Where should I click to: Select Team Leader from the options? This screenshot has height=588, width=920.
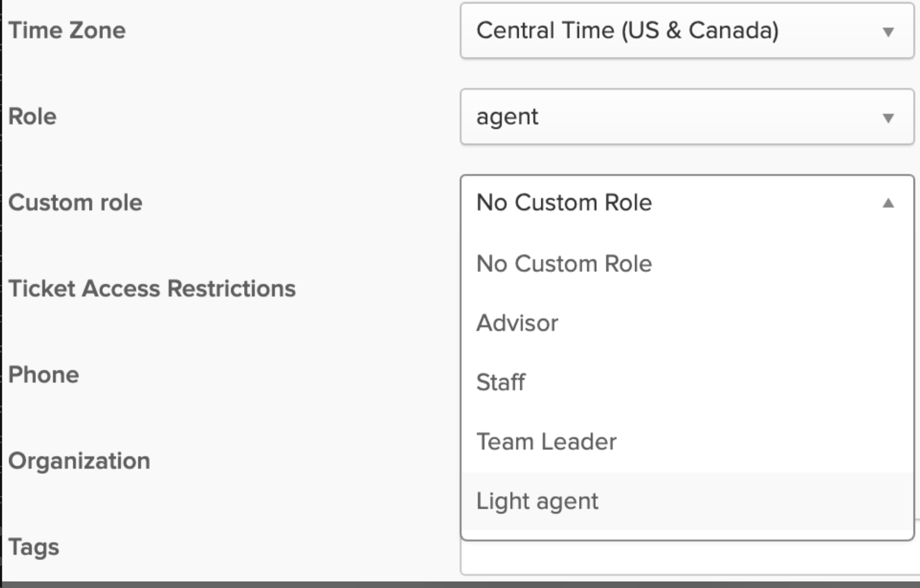546,442
